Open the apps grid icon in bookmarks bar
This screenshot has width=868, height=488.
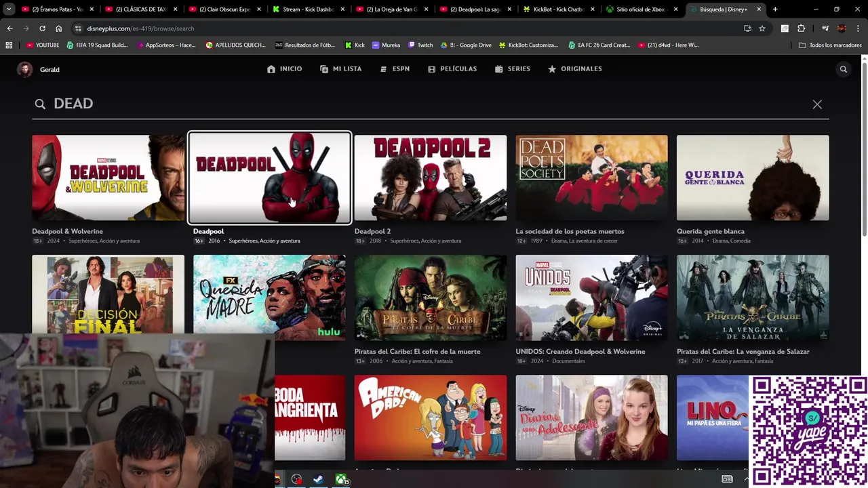point(9,45)
